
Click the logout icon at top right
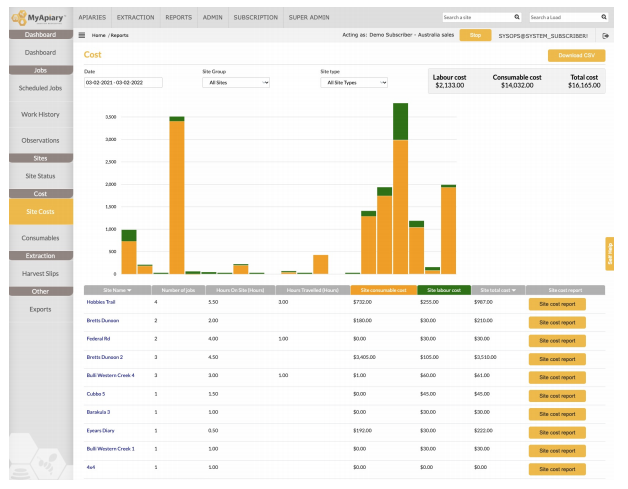pos(605,35)
